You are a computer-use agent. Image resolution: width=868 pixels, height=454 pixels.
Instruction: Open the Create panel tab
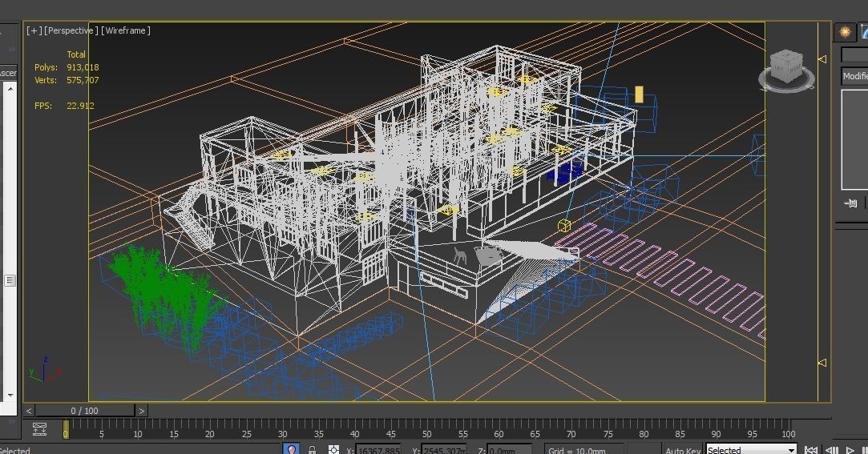pyautogui.click(x=845, y=32)
